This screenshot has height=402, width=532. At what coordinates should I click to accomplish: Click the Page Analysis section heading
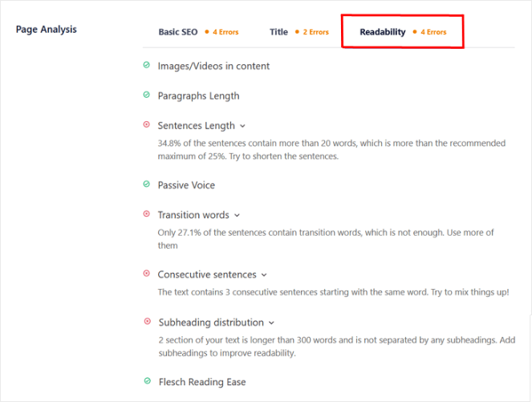[47, 30]
